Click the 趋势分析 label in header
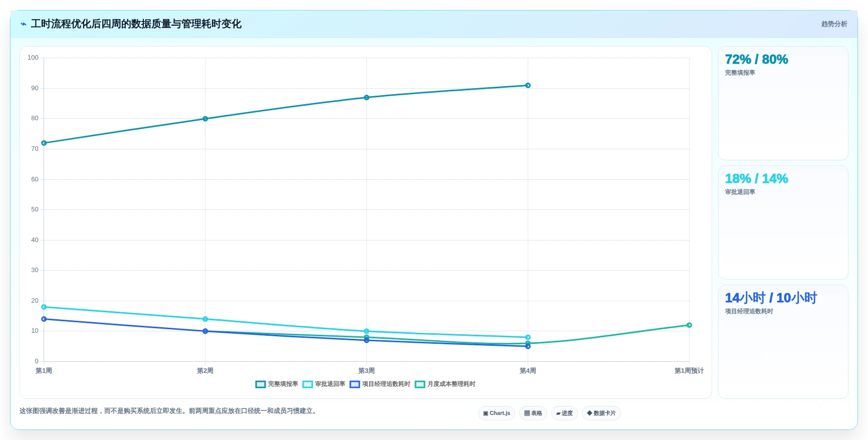The image size is (868, 440). click(834, 24)
